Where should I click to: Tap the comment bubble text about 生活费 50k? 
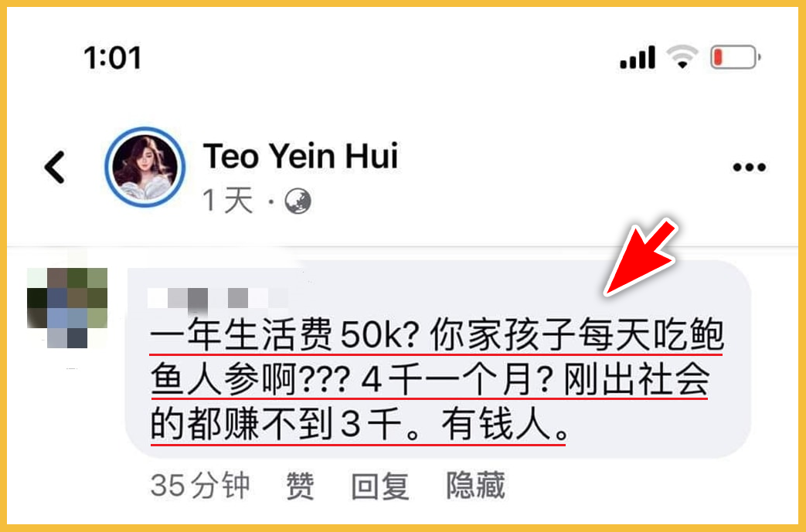(437, 379)
